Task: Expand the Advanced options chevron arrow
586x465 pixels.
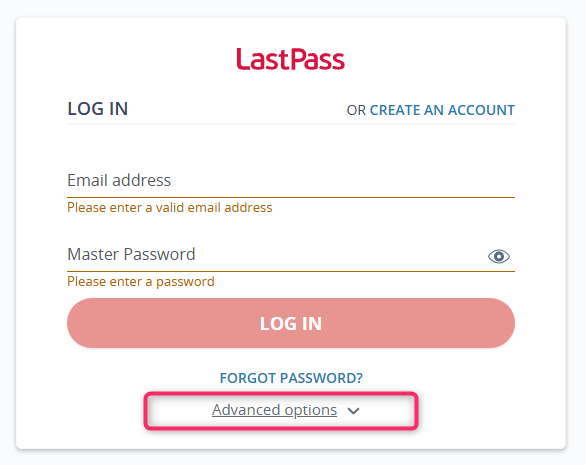Action: [x=353, y=411]
